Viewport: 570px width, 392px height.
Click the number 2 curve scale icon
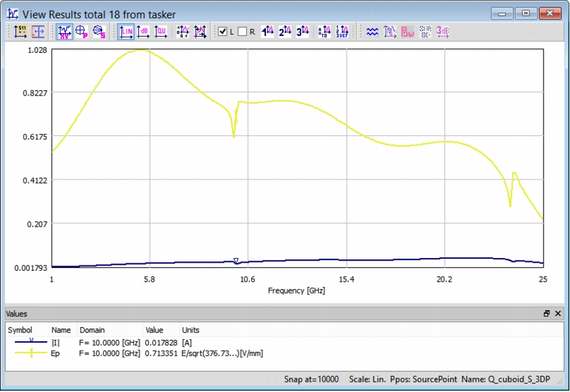coord(285,32)
